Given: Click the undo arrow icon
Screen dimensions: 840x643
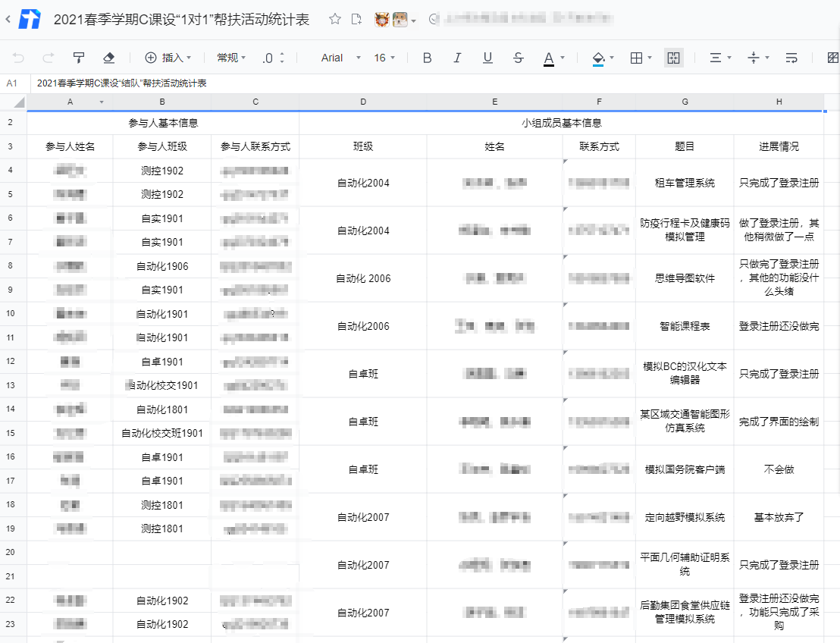Looking at the screenshot, I should (x=19, y=58).
